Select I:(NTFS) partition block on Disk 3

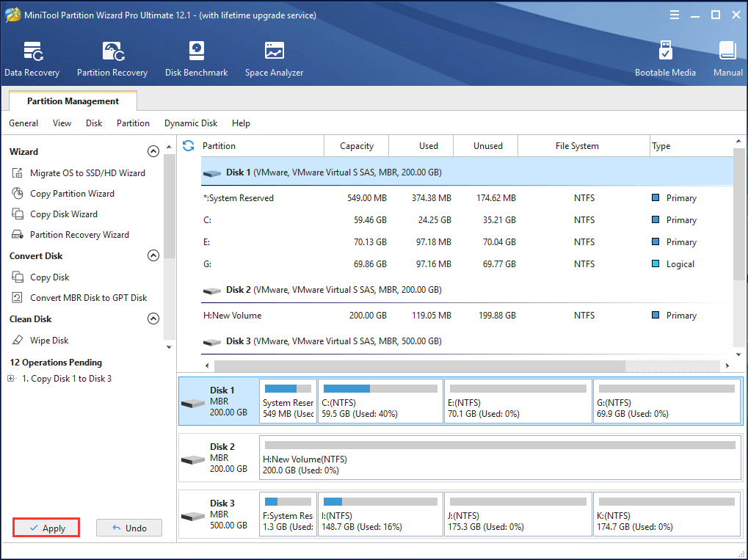(380, 514)
